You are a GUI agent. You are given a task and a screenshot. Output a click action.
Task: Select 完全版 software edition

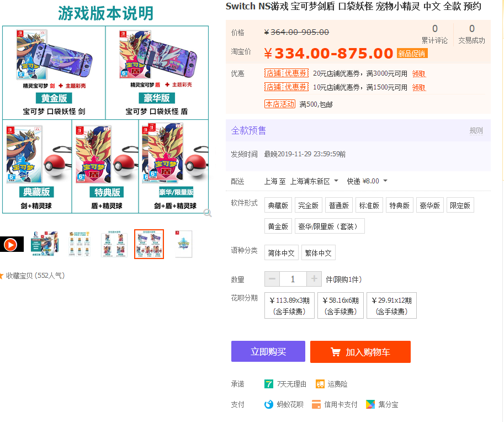308,205
